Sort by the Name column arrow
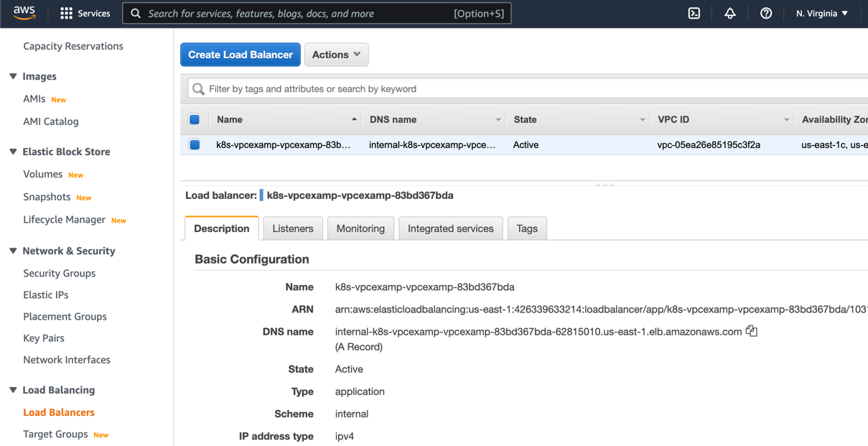 354,119
